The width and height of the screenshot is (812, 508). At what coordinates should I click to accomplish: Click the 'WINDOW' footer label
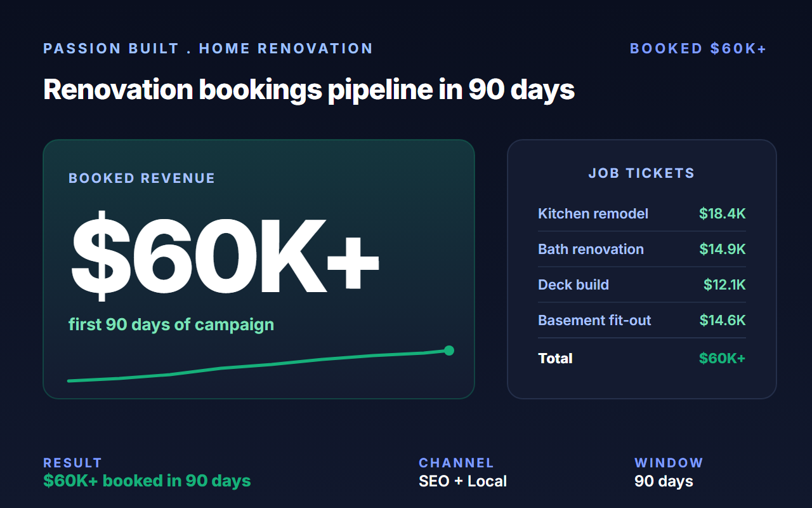tap(669, 463)
